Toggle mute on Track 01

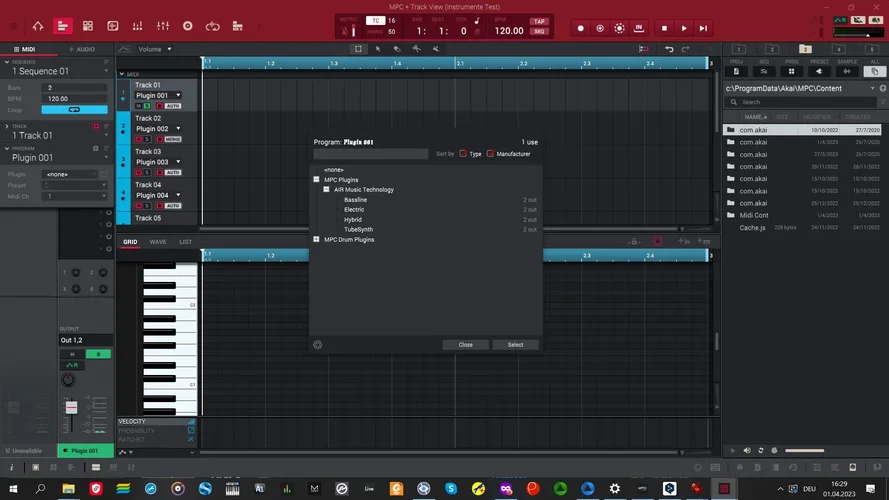coord(138,106)
